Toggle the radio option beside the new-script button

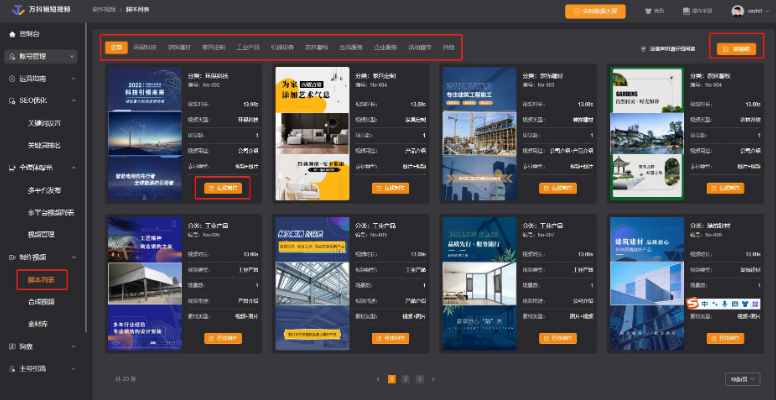point(643,48)
